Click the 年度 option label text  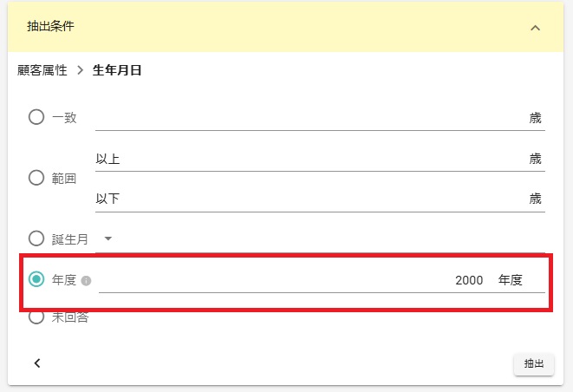64,280
